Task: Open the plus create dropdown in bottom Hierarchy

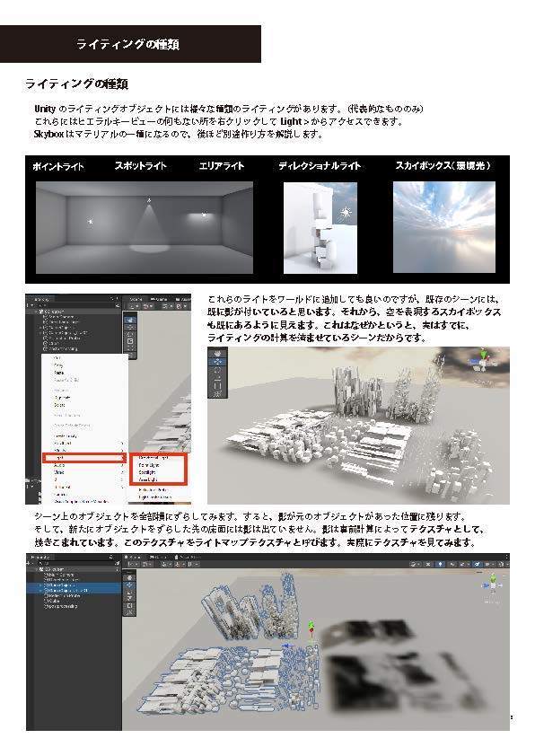Action: click(x=29, y=563)
